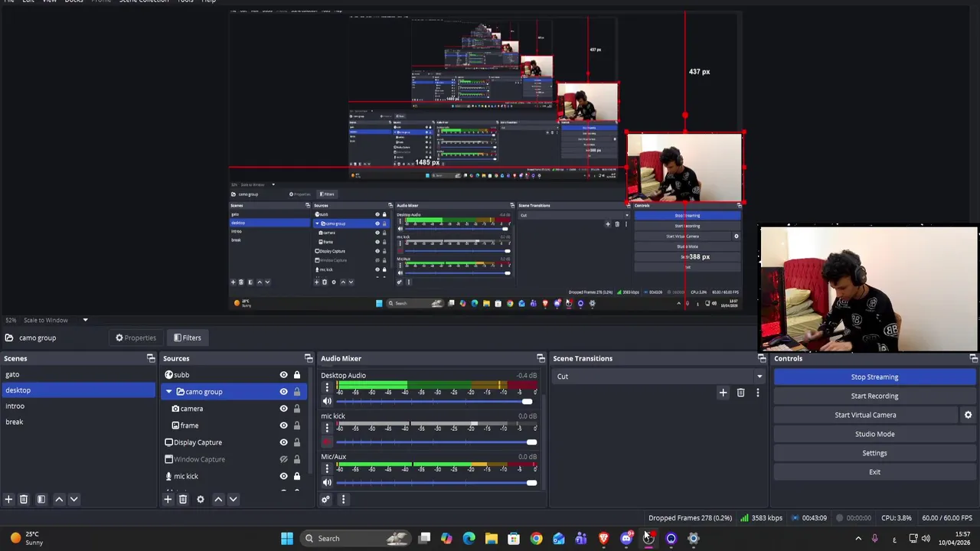Add a scene transition with the plus icon

pyautogui.click(x=723, y=393)
